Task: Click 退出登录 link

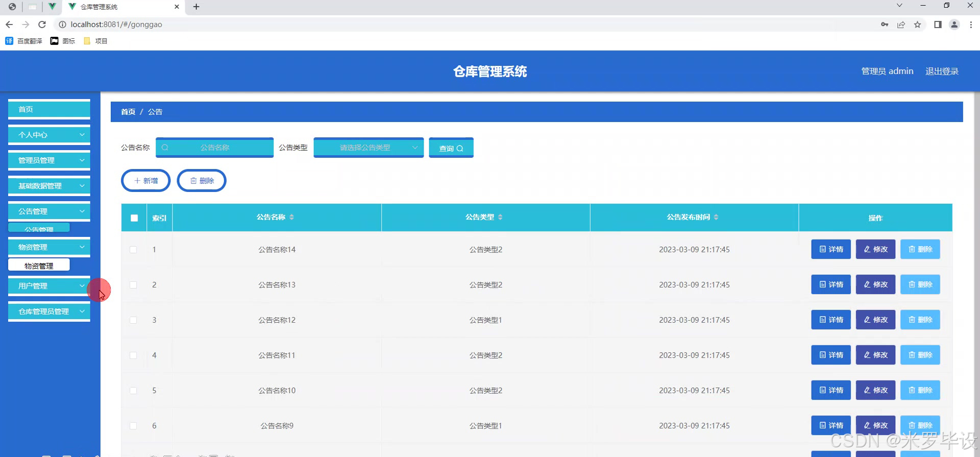Action: 942,71
